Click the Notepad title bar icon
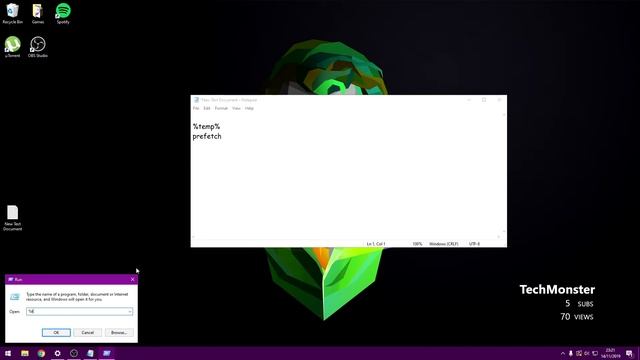 196,100
